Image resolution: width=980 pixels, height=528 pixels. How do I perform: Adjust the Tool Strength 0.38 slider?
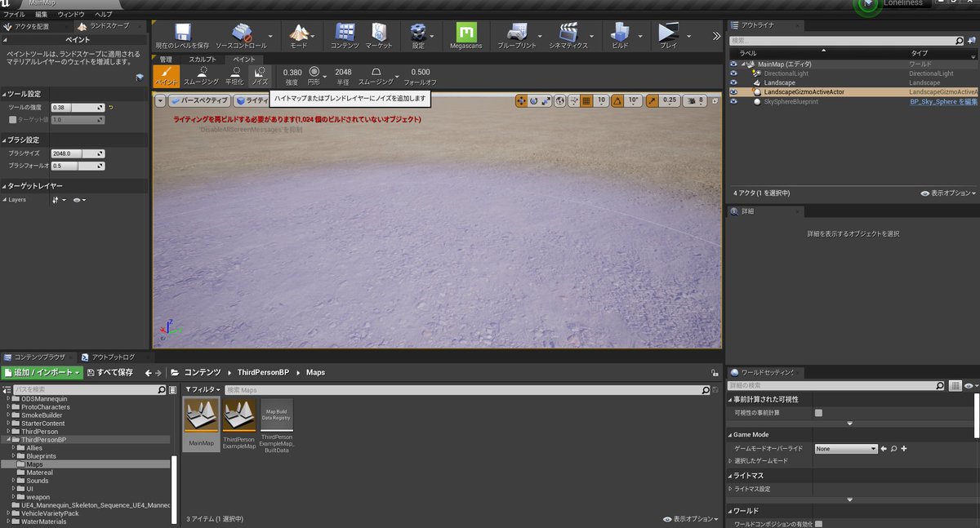point(78,106)
